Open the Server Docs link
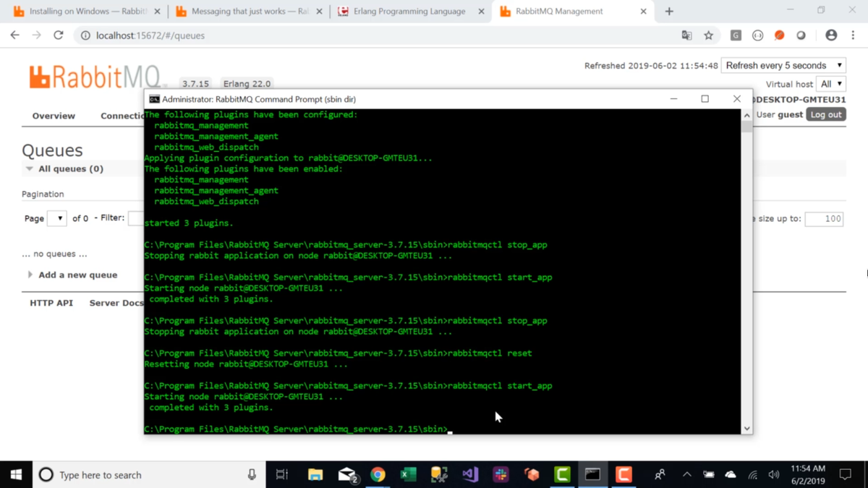The height and width of the screenshot is (488, 868). [116, 303]
